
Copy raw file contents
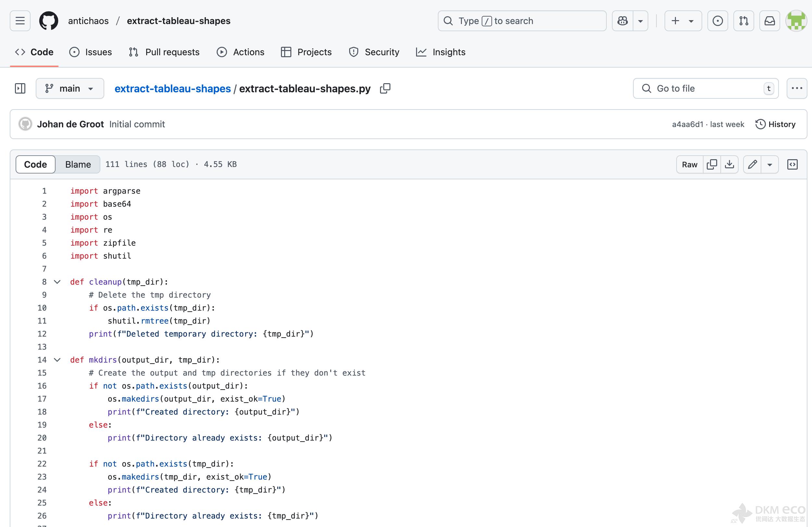[712, 164]
